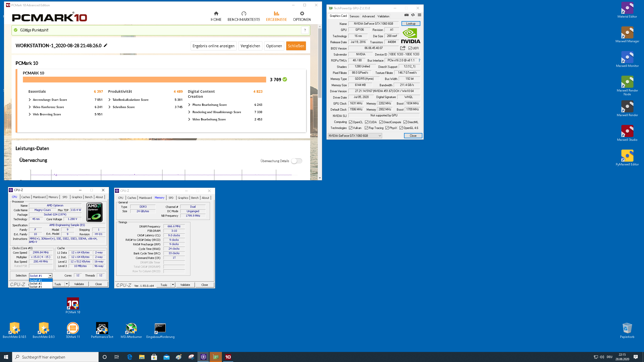Select ERGEBNISSE results view in PCMark 10
Screen dimensions: 644x362
coord(276,16)
